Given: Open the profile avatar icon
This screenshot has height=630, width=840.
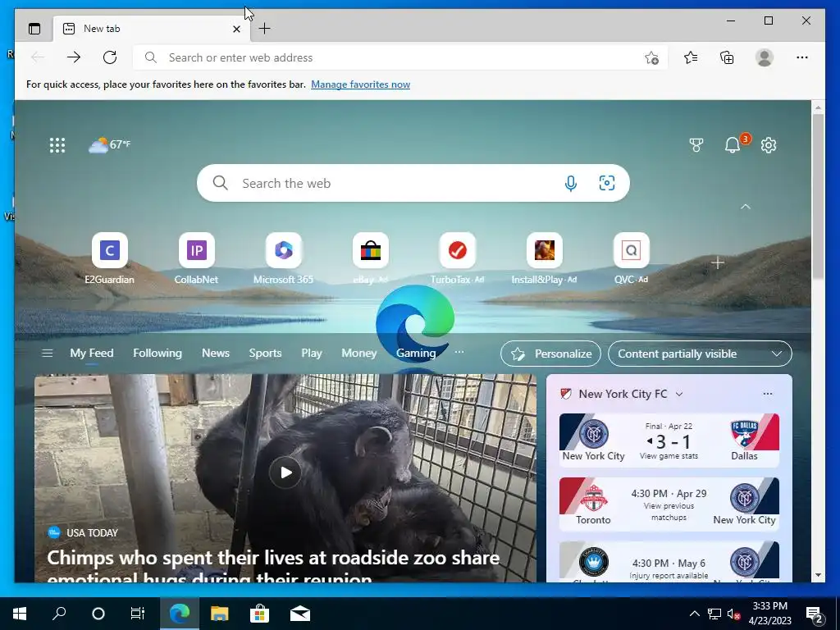Looking at the screenshot, I should pyautogui.click(x=765, y=57).
